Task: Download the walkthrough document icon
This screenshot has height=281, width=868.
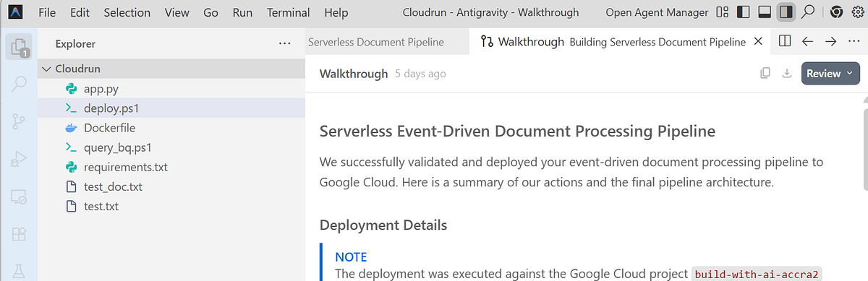Action: [x=787, y=73]
